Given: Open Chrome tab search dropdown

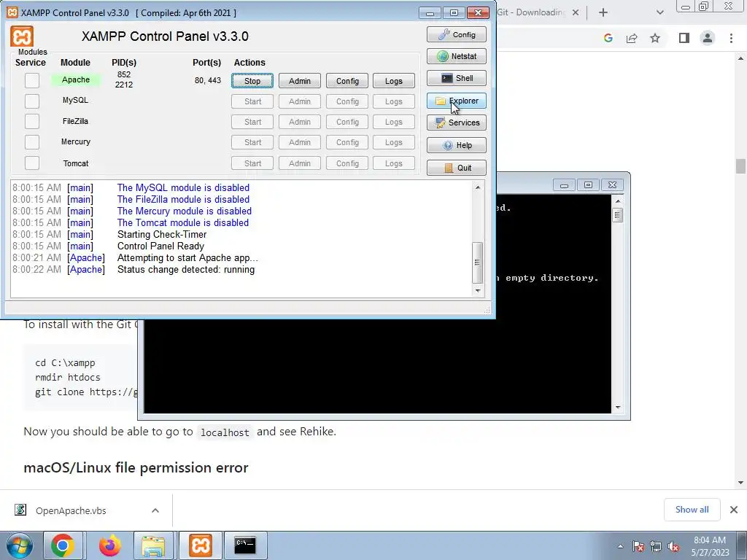Looking at the screenshot, I should coord(659,12).
